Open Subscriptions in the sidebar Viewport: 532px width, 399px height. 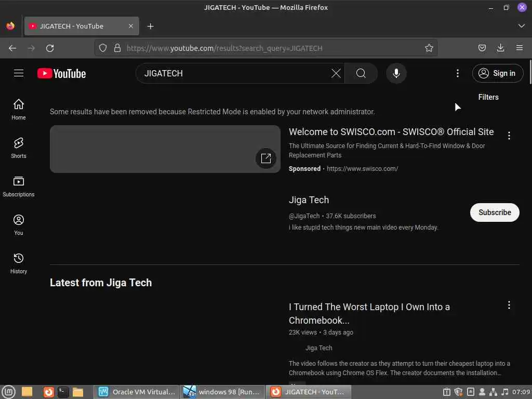click(19, 187)
